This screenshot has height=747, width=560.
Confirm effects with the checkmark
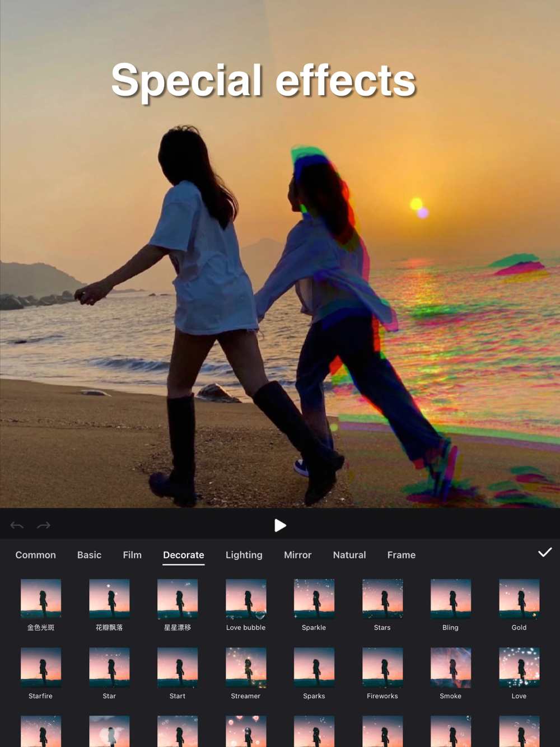pos(545,553)
